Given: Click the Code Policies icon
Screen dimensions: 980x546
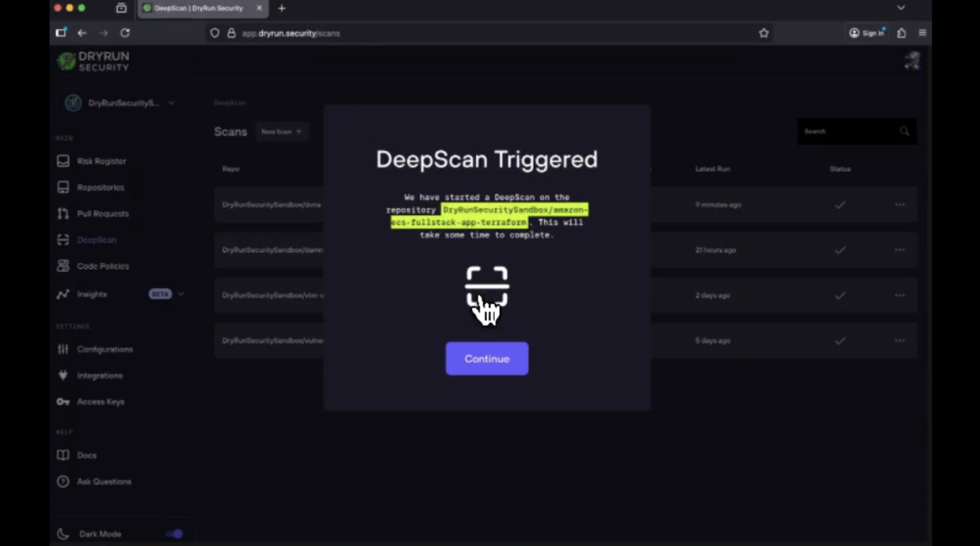Looking at the screenshot, I should 63,266.
